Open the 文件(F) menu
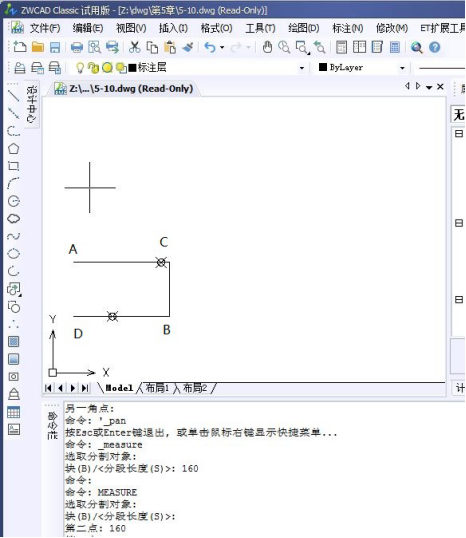This screenshot has height=538, width=466. tap(45, 28)
